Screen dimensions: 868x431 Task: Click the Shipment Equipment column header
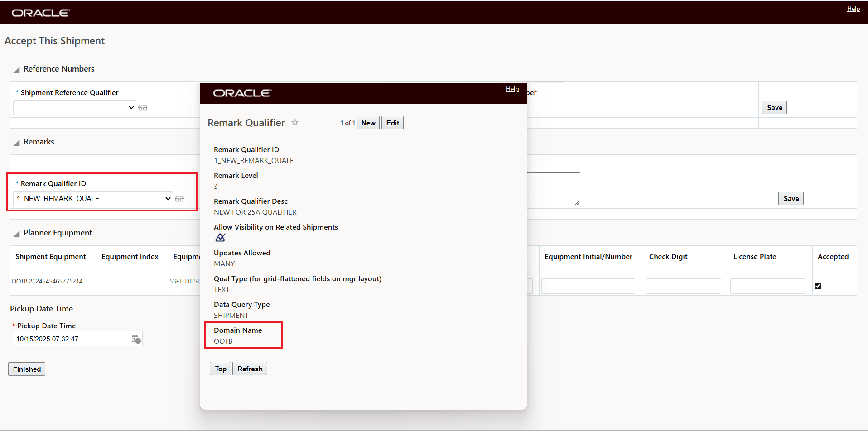coord(51,256)
